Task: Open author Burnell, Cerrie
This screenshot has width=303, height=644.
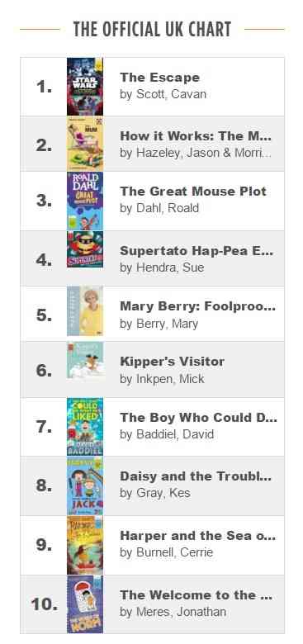Action: pyautogui.click(x=166, y=552)
